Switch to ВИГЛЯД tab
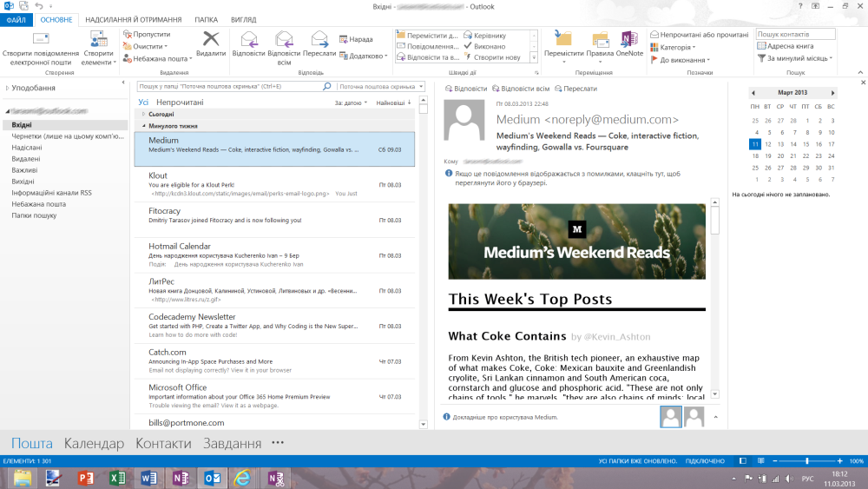The image size is (868, 489). pyautogui.click(x=244, y=19)
